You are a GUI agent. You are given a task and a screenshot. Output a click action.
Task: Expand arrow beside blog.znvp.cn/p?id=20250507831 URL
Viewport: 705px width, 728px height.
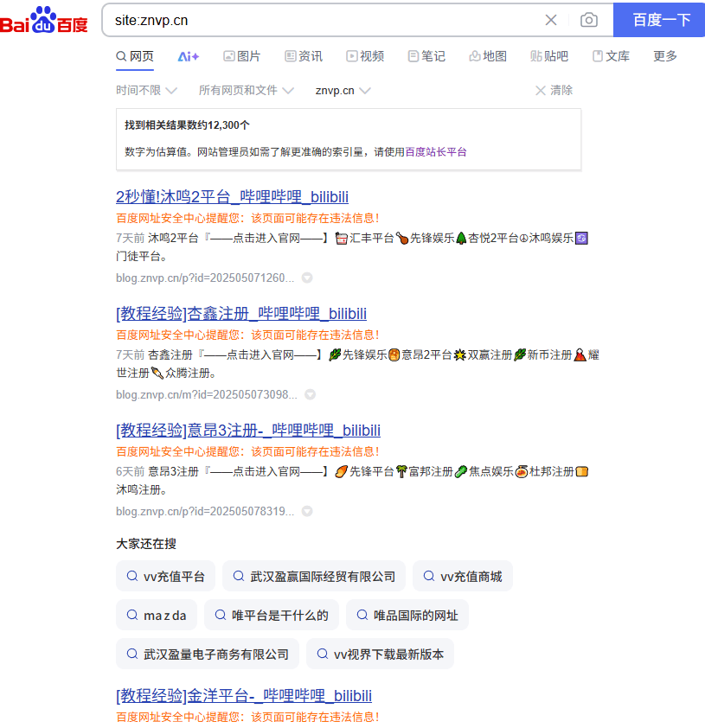point(307,511)
